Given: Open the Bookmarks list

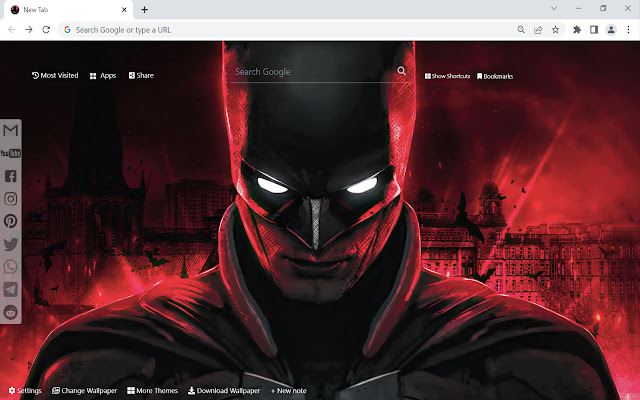Looking at the screenshot, I should pos(495,76).
